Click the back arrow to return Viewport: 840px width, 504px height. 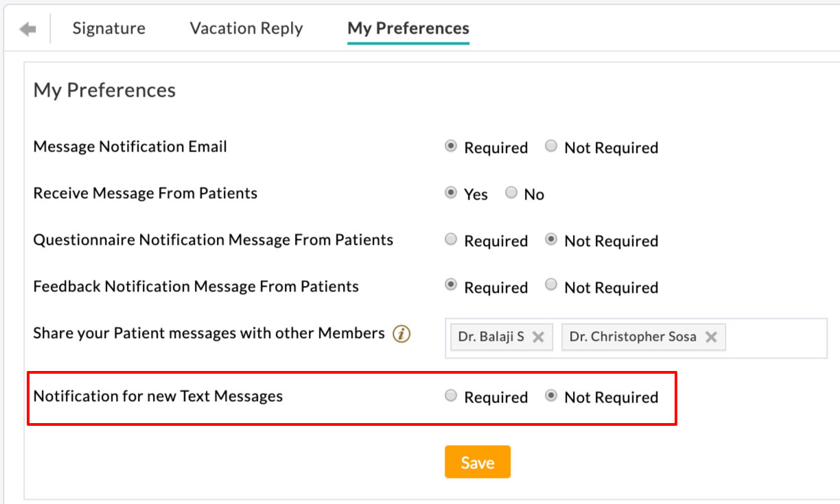coord(27,28)
